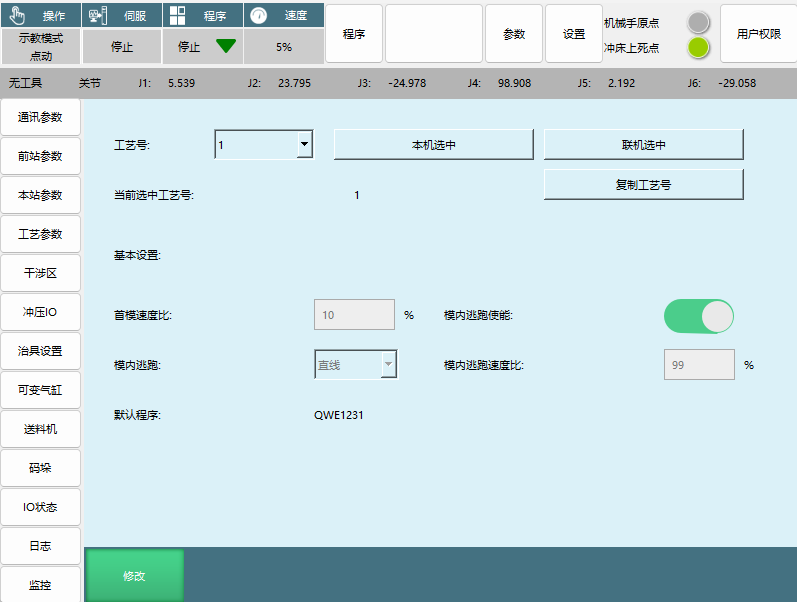Click the green 冲床上死点 indicator light
The height and width of the screenshot is (602, 797).
[x=698, y=47]
